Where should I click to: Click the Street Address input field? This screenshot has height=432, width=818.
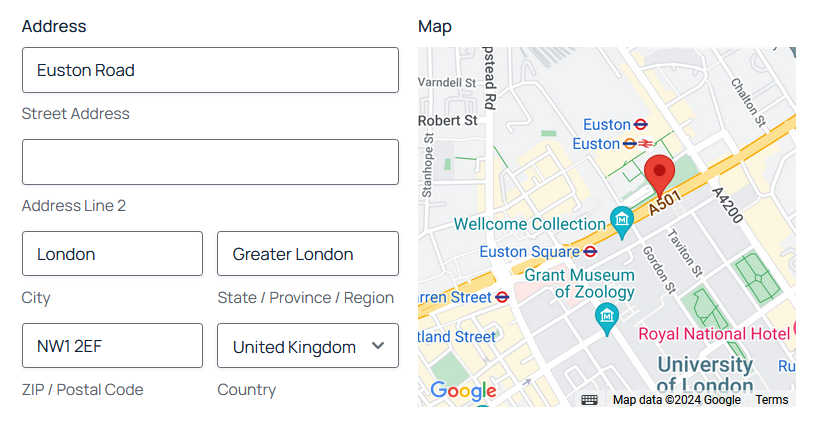[x=210, y=70]
